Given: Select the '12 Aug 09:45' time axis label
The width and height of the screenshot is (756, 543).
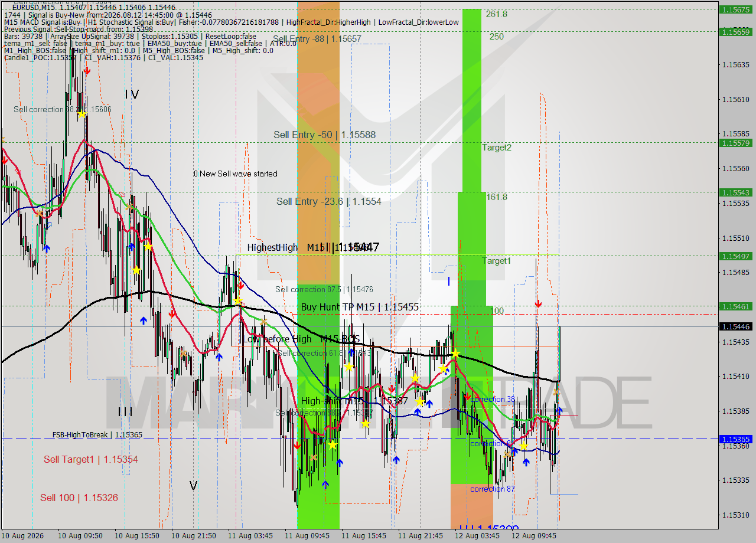Looking at the screenshot, I should 535,536.
